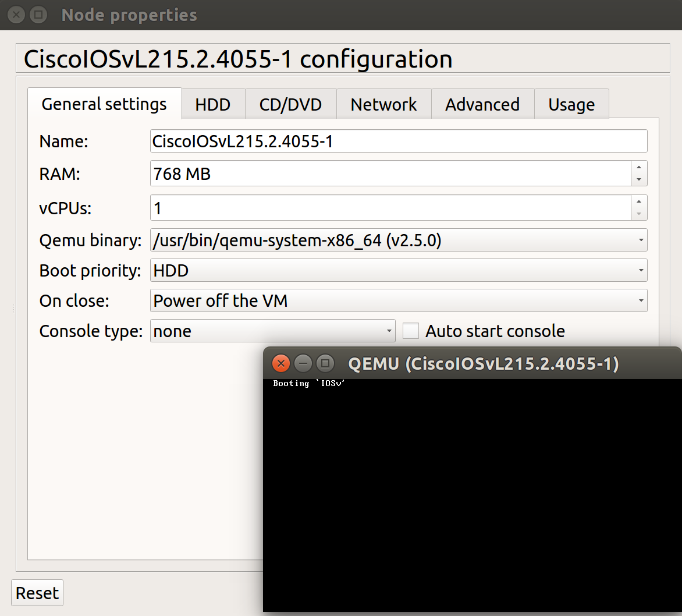
Task: Increase RAM with the up stepper arrow
Action: pyautogui.click(x=638, y=169)
